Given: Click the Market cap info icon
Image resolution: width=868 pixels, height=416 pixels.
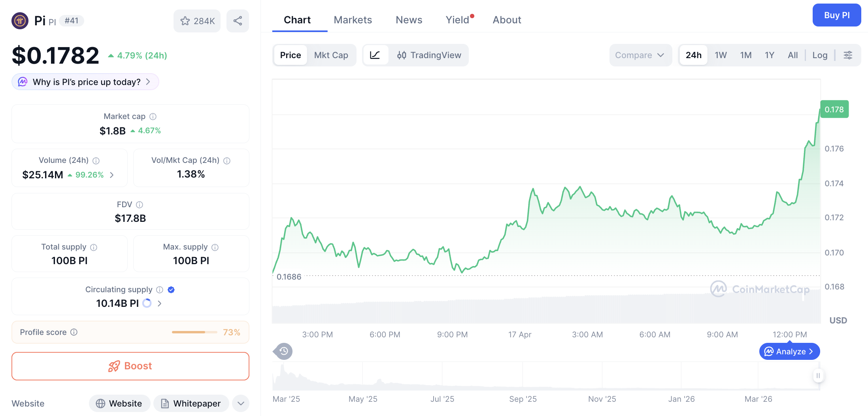Looking at the screenshot, I should pos(153,116).
